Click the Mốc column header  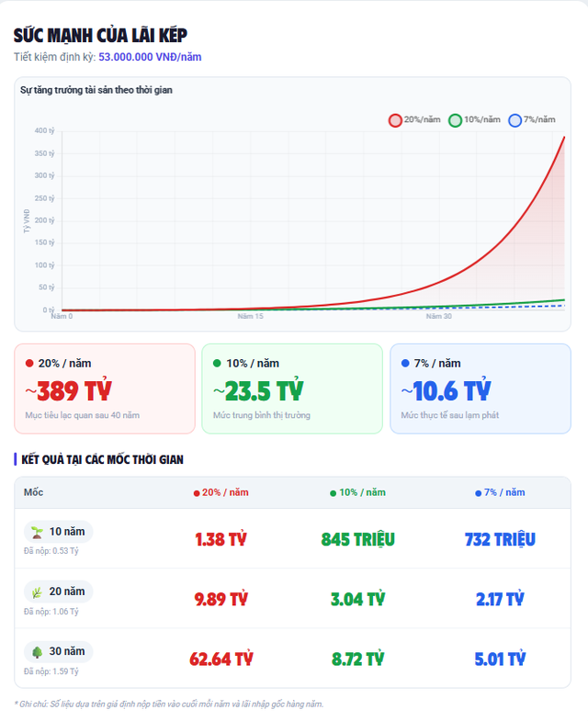[34, 492]
